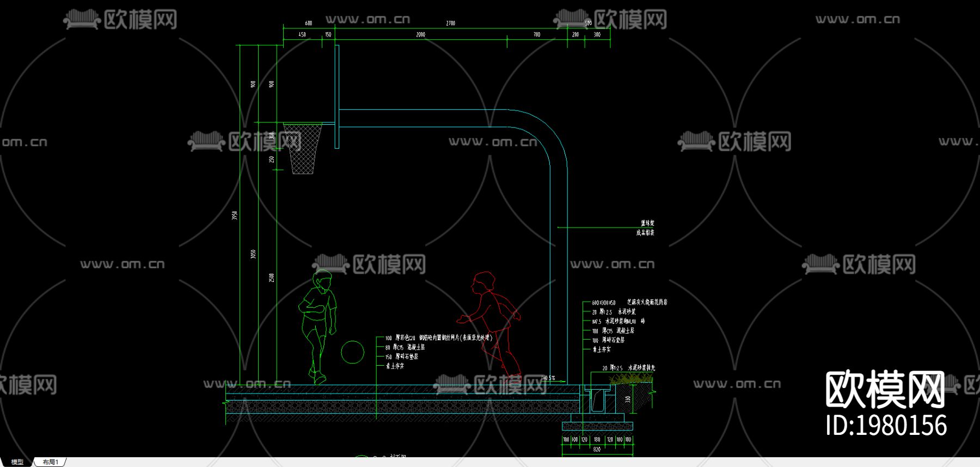Click the '100 厚碎石垫层' annotation
Screen dimensions: 980x467
[x=608, y=340]
